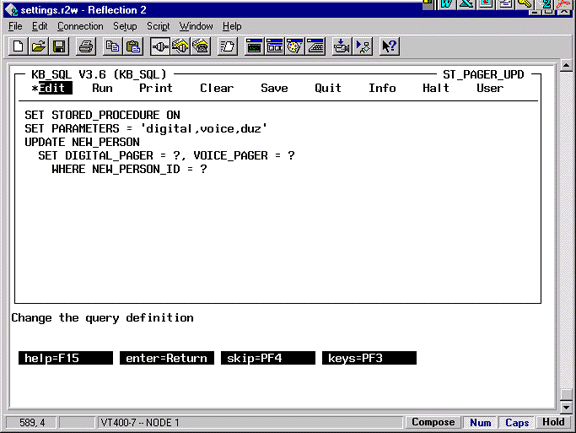Click the Num lock status indicator
This screenshot has height=433, width=576.
point(480,422)
